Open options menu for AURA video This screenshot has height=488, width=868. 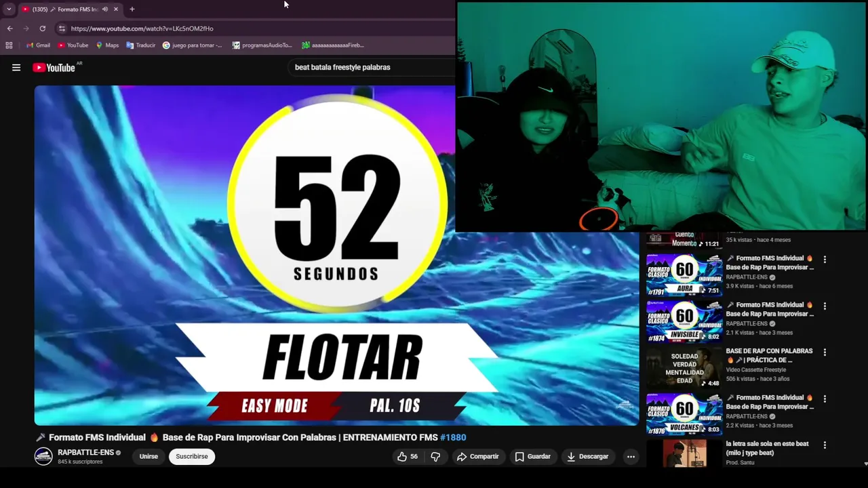point(825,260)
